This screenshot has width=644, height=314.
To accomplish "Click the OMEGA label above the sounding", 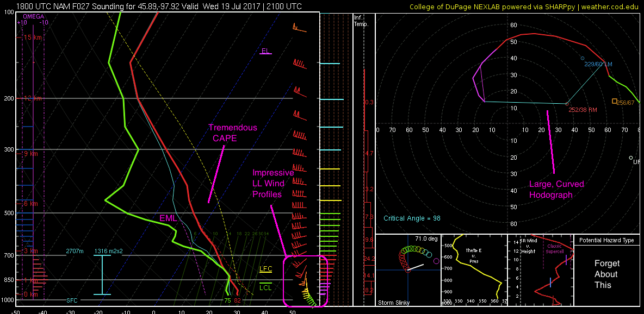I will (x=33, y=17).
